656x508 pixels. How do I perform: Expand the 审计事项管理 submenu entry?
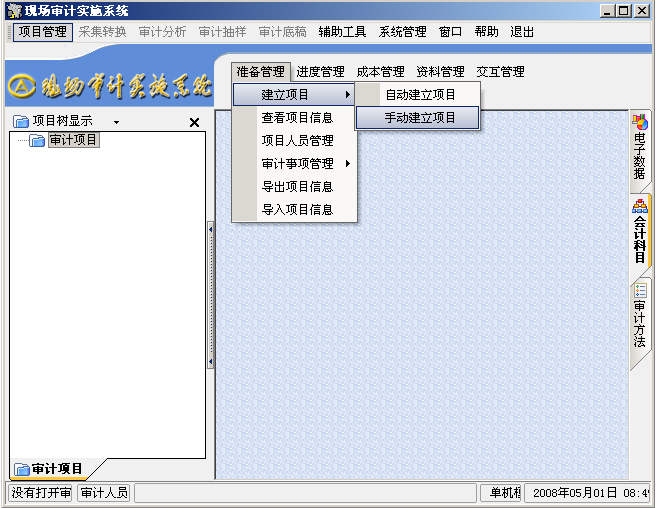[x=294, y=164]
